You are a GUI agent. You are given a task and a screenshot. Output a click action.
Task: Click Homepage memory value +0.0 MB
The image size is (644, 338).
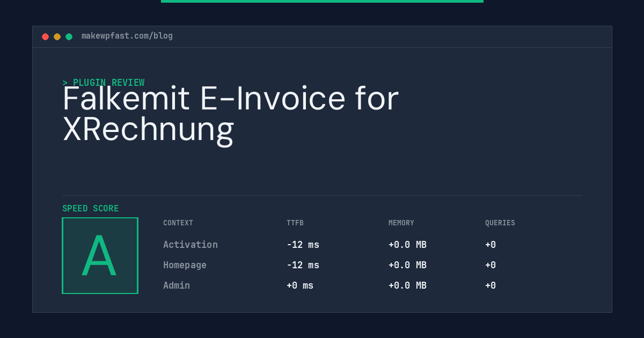pyautogui.click(x=407, y=265)
